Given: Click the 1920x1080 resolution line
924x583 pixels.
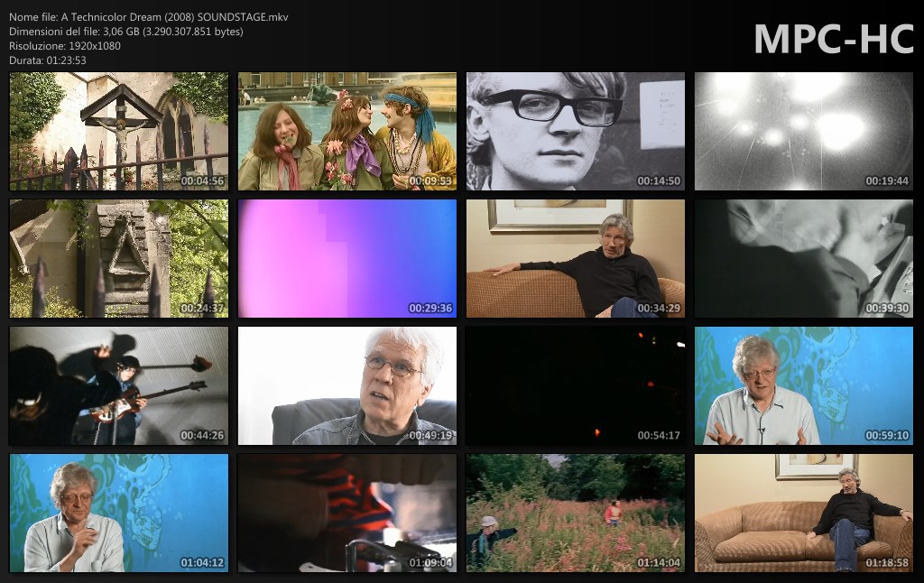Looking at the screenshot, I should pos(65,45).
